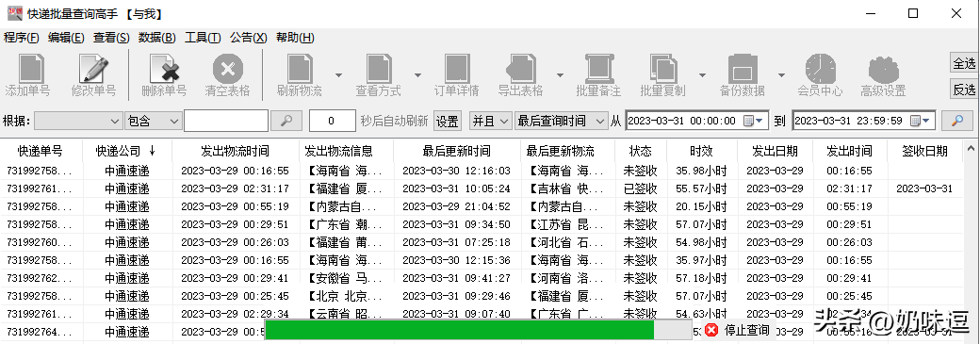980x344 pixels.
Task: Click the 设置 auto-refresh button
Action: pos(447,121)
